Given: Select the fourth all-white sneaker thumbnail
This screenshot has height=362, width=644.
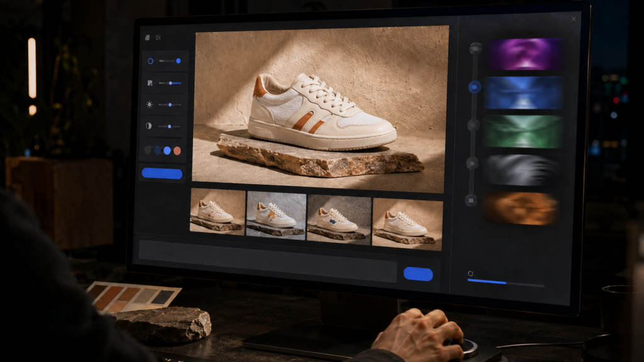Looking at the screenshot, I should [x=408, y=224].
